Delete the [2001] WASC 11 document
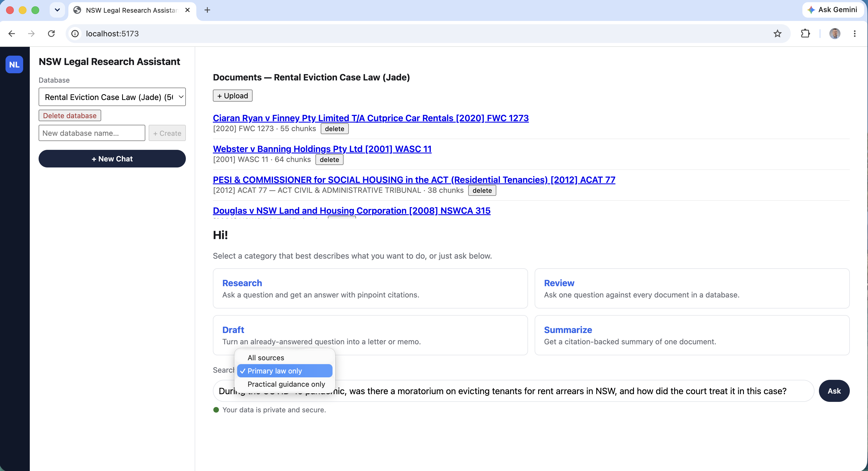This screenshot has height=471, width=868. click(329, 159)
